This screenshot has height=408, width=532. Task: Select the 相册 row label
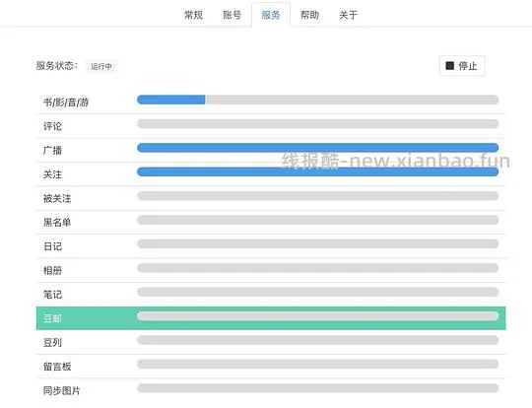tap(52, 271)
